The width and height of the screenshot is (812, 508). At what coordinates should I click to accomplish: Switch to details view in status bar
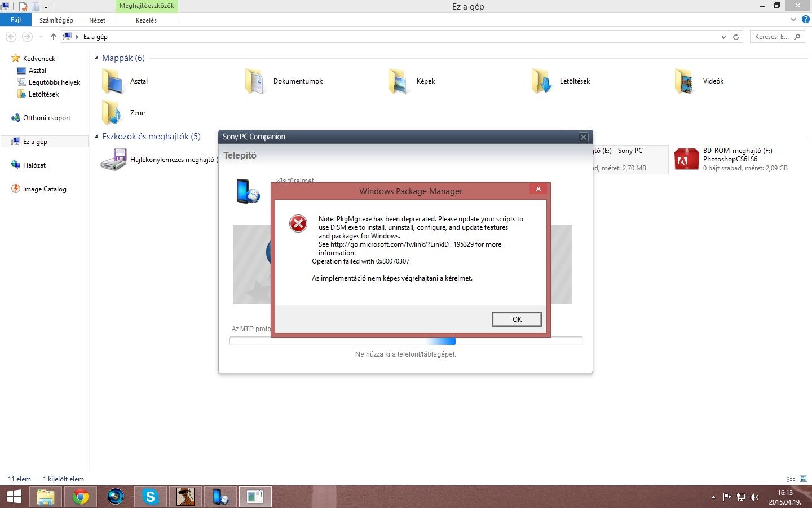pyautogui.click(x=791, y=479)
